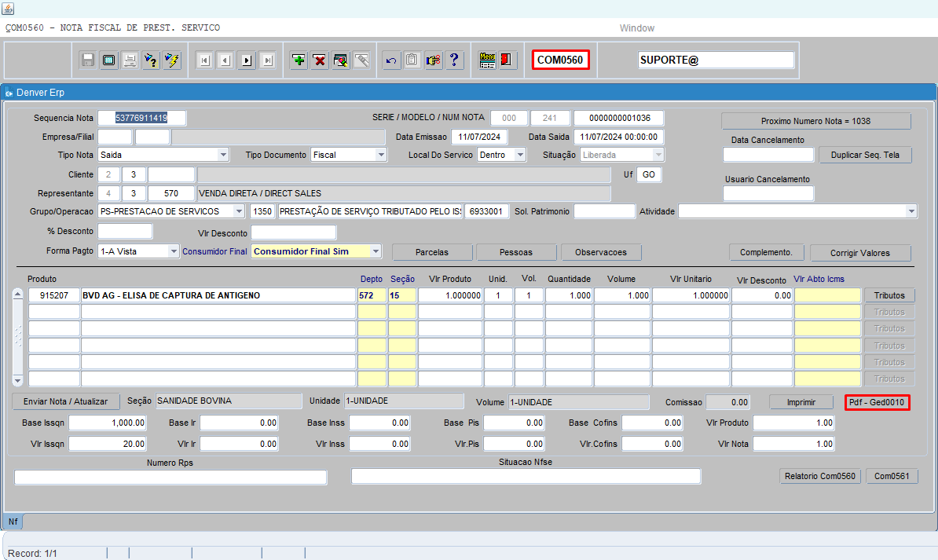Click the clipboard paste toolbar icon
938x560 pixels.
[412, 60]
